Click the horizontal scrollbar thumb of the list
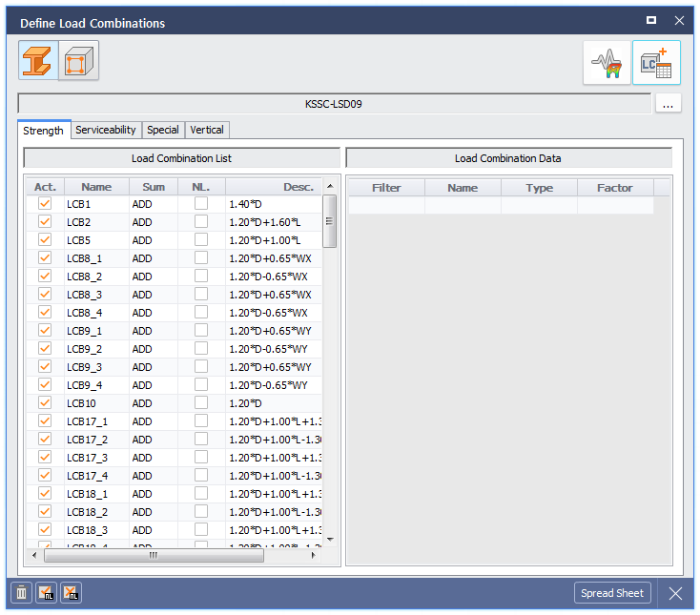The image size is (700, 615). tap(153, 554)
